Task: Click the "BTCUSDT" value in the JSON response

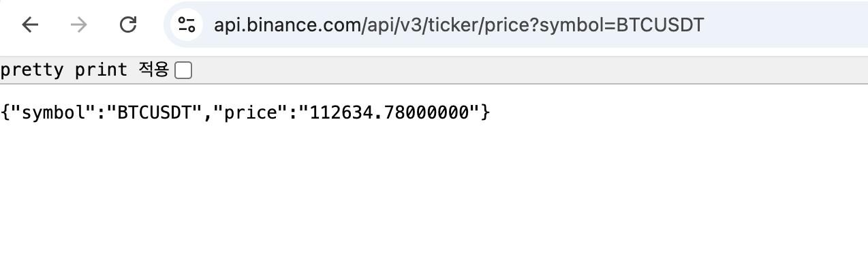Action: [x=159, y=112]
